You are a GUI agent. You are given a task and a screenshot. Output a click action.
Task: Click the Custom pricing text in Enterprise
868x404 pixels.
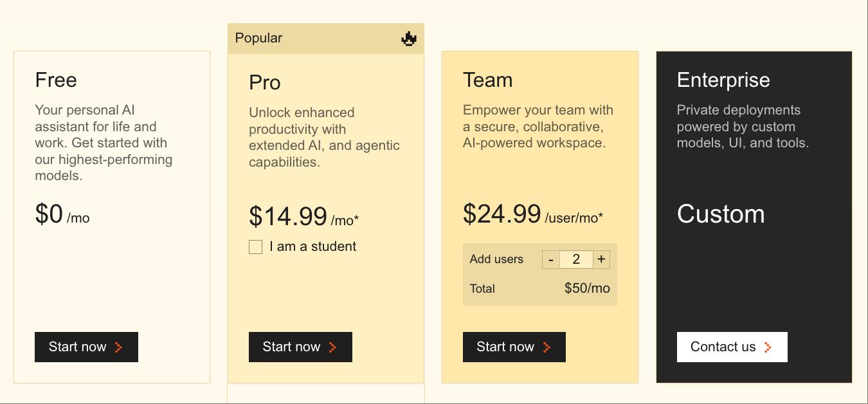tap(721, 214)
